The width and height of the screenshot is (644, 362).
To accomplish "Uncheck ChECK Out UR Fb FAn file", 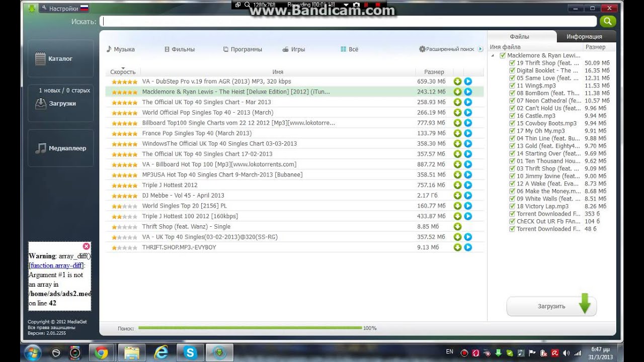I will [512, 222].
